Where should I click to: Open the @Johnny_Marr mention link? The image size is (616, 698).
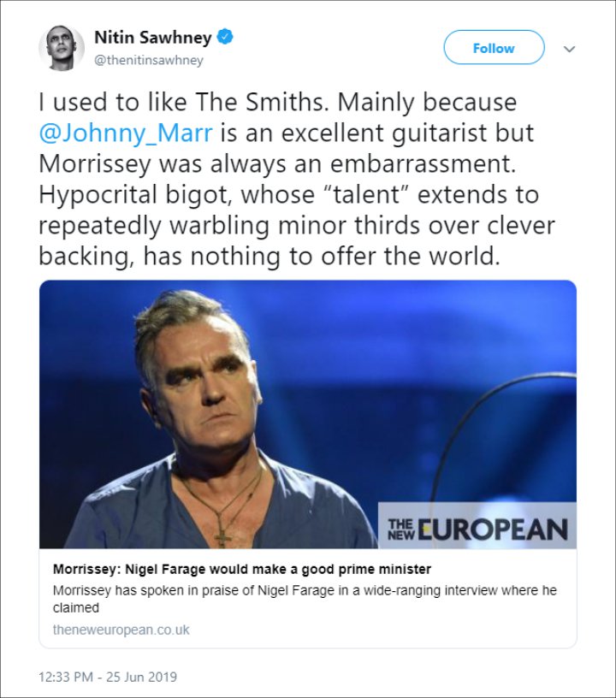click(x=126, y=133)
